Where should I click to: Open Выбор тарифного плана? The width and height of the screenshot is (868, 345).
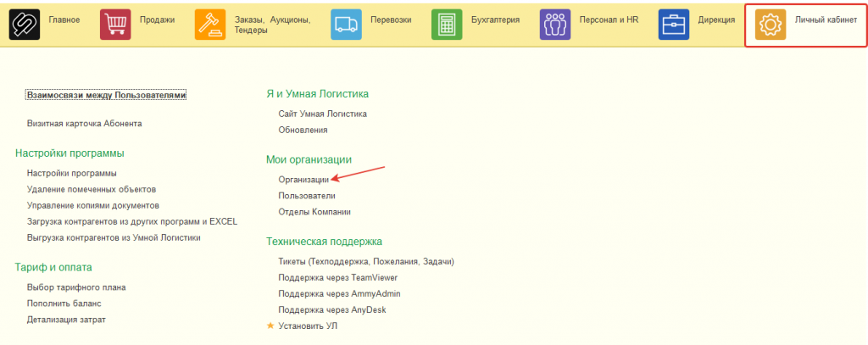coord(76,287)
